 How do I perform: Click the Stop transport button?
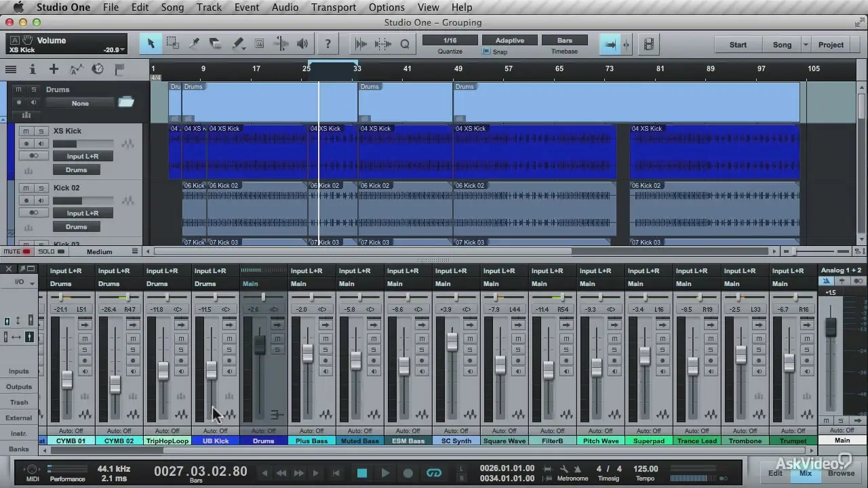click(362, 473)
